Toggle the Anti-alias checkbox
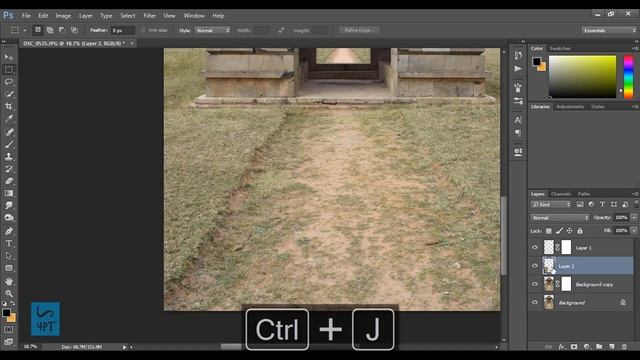The width and height of the screenshot is (640, 360). [x=143, y=30]
